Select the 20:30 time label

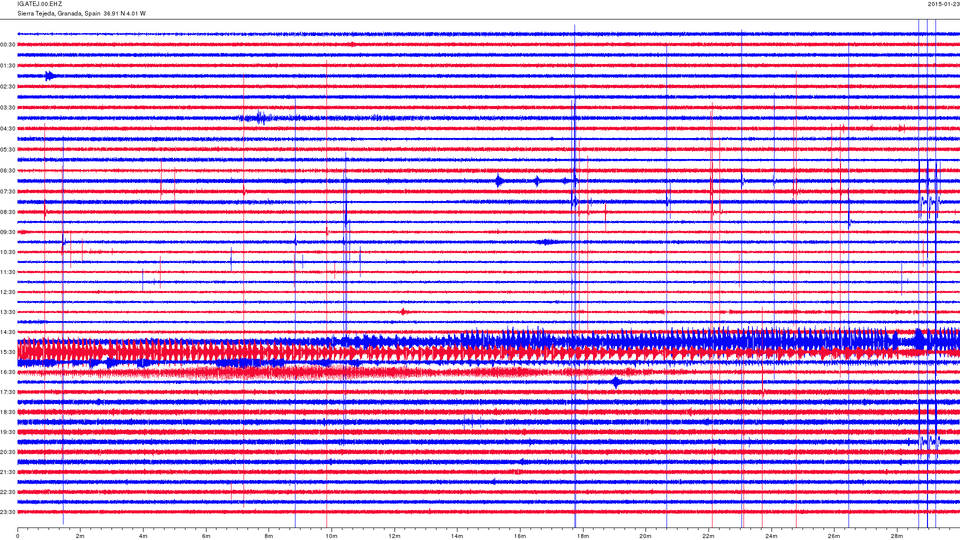8,452
